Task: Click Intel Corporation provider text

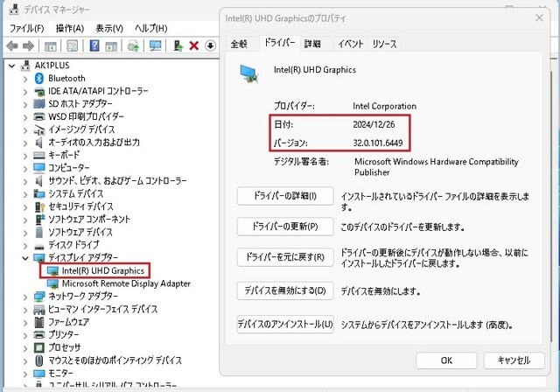Action: [x=384, y=106]
